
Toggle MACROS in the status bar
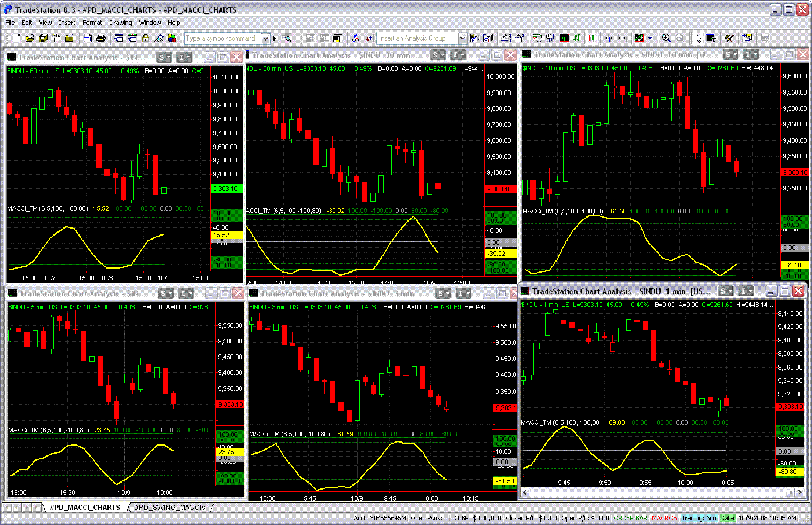664,518
